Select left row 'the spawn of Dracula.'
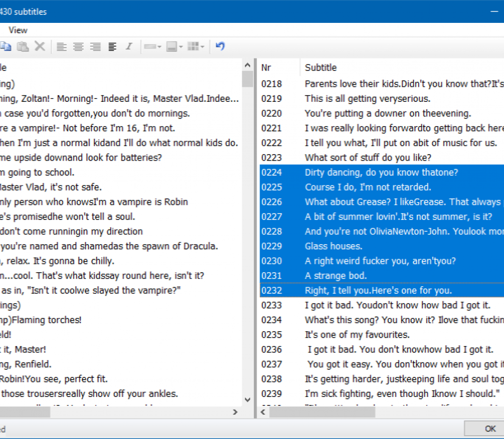 pyautogui.click(x=121, y=247)
